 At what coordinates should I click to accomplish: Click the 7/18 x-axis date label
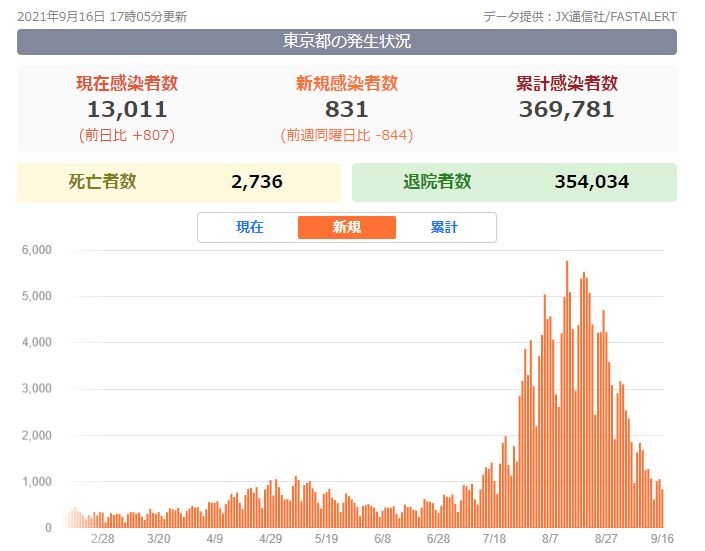click(494, 539)
